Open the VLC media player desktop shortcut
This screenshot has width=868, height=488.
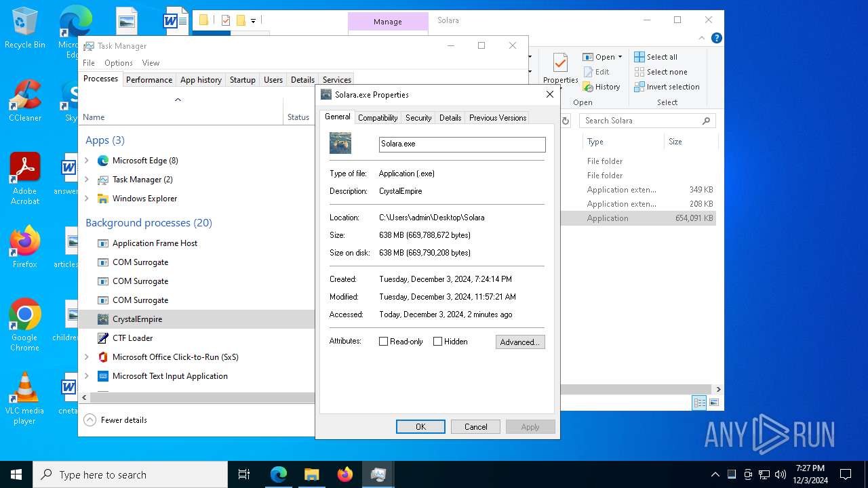(25, 399)
